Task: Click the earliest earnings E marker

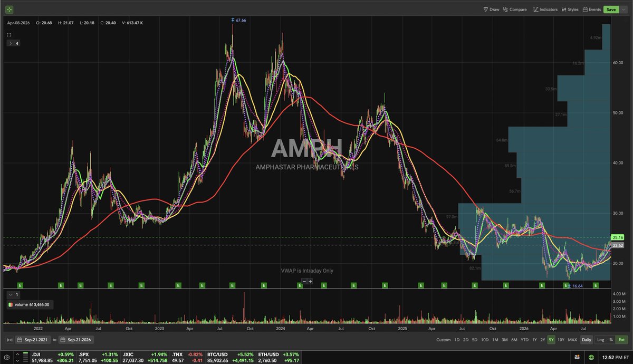Action: [x=21, y=285]
